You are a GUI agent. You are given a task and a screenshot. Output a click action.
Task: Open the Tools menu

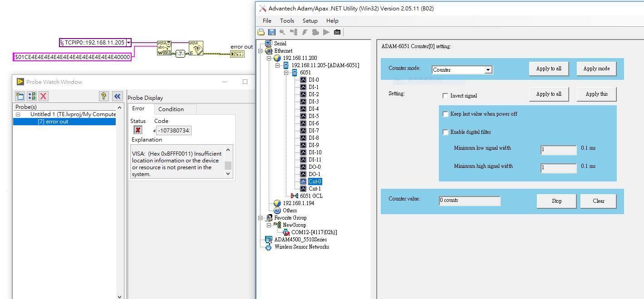click(x=287, y=20)
